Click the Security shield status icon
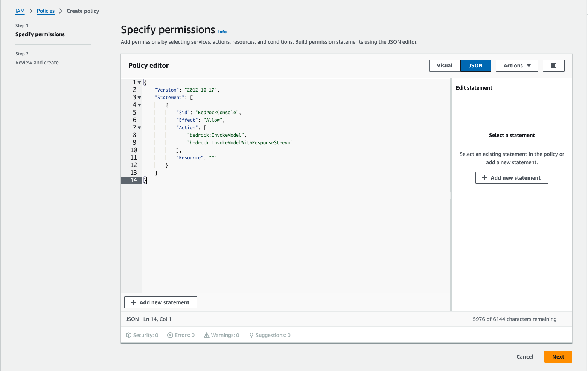This screenshot has width=588, height=371. pyautogui.click(x=129, y=335)
